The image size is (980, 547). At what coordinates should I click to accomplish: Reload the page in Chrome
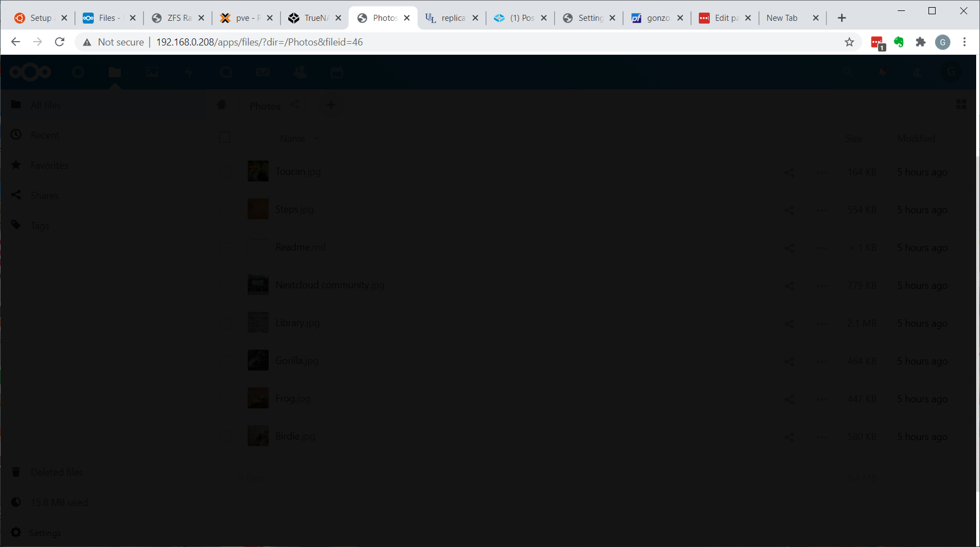tap(60, 42)
